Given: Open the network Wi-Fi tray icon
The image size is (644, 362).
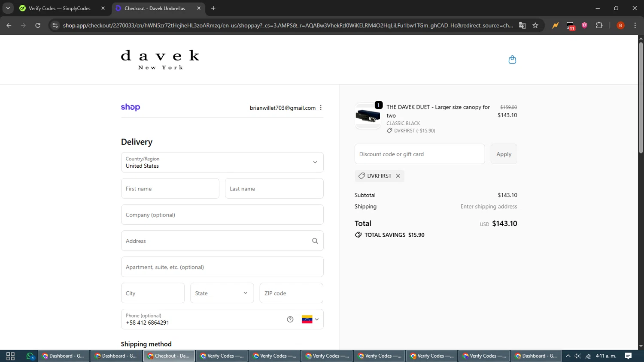Looking at the screenshot, I should [588, 356].
